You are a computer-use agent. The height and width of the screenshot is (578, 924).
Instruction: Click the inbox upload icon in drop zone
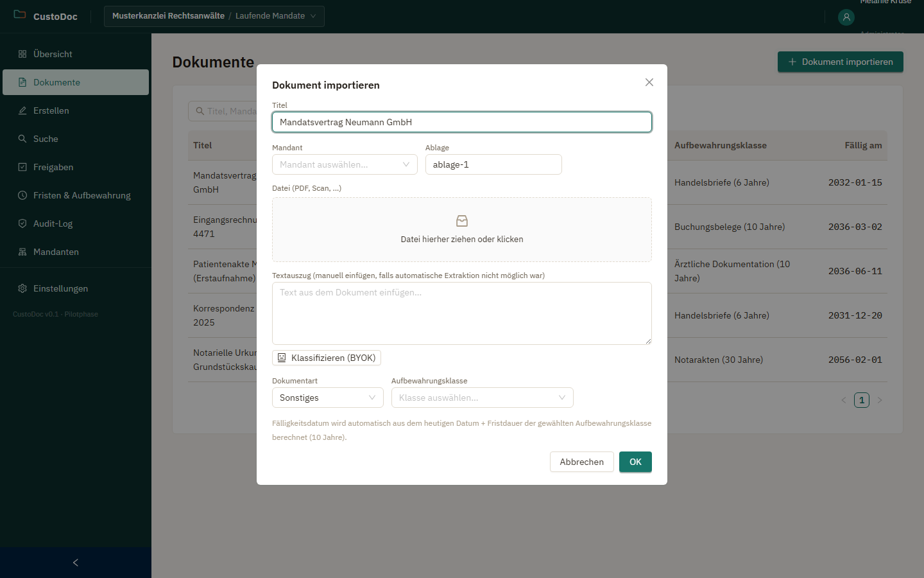(462, 221)
